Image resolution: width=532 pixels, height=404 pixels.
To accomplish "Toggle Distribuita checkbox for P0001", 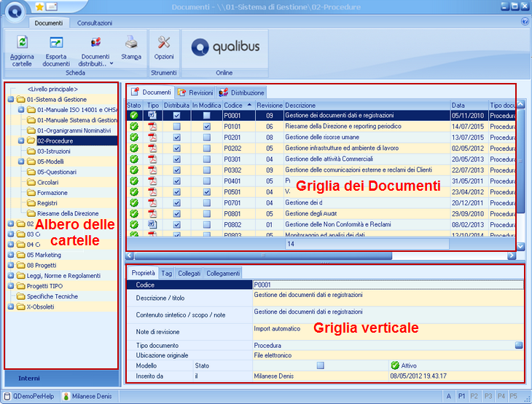I will point(177,116).
